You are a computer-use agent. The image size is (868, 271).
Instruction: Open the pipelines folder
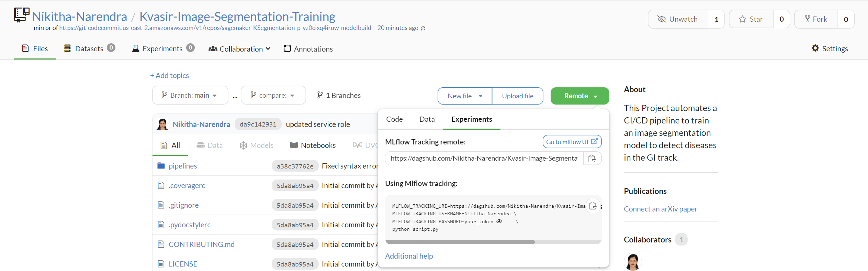coord(183,166)
